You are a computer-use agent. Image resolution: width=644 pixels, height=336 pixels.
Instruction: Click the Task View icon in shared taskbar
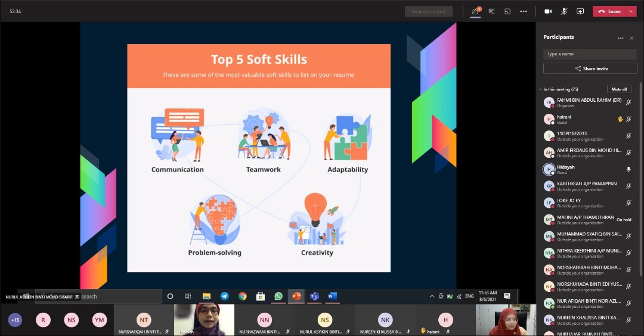click(x=188, y=296)
